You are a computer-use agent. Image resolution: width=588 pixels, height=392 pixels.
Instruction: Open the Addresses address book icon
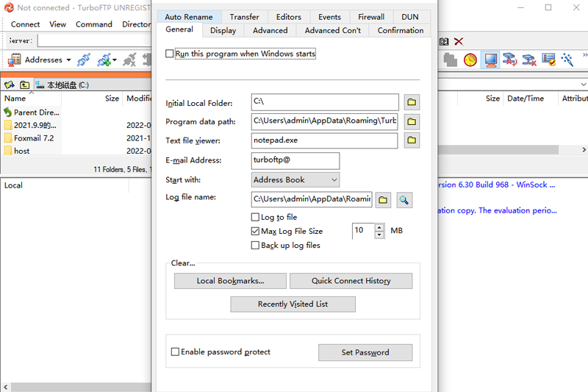(x=14, y=60)
